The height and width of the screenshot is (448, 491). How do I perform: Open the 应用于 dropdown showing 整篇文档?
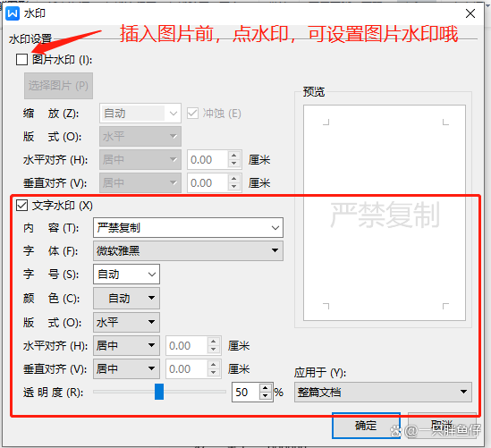coord(383,392)
